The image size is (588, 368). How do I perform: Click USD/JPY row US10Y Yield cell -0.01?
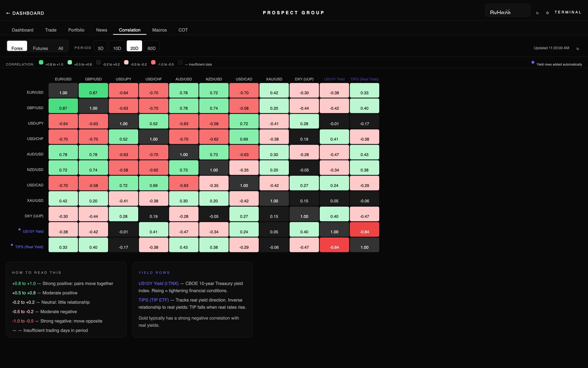point(334,121)
